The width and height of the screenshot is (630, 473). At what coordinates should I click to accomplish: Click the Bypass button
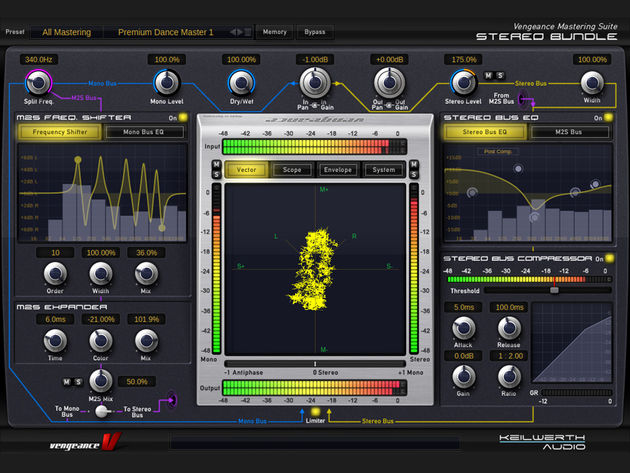point(315,32)
